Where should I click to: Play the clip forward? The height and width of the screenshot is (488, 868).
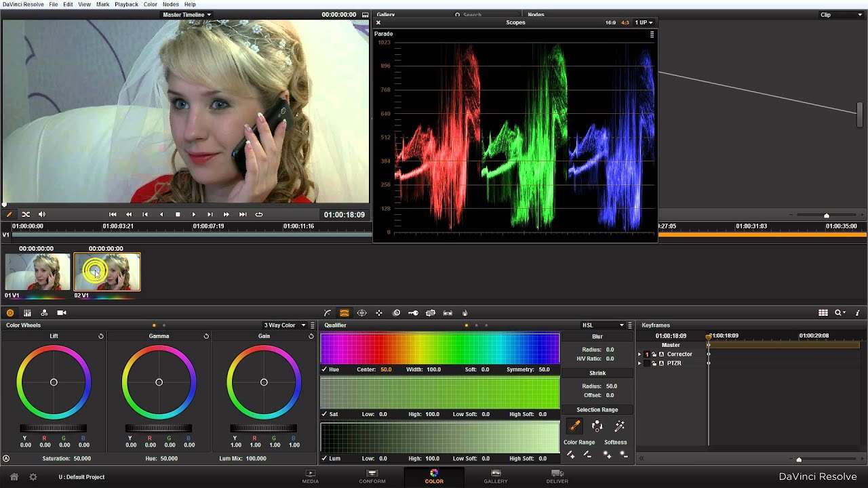tap(194, 214)
